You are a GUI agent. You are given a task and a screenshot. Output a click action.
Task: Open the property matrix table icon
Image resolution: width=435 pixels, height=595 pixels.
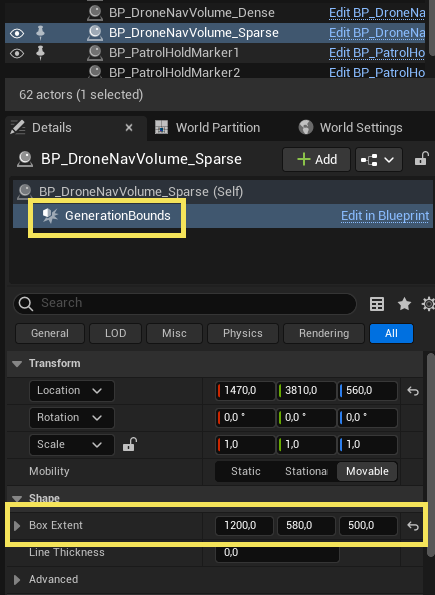[377, 304]
